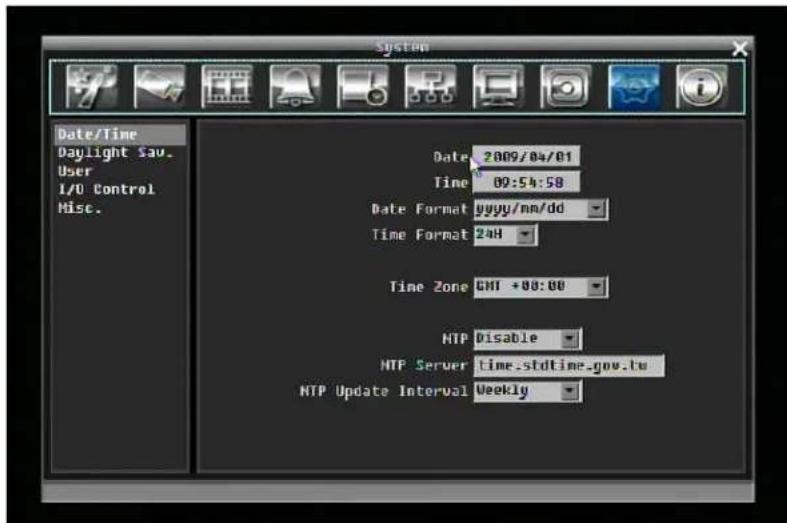This screenshot has height=523, width=787.
Task: Open Daylight Sav. settings
Action: [115, 153]
